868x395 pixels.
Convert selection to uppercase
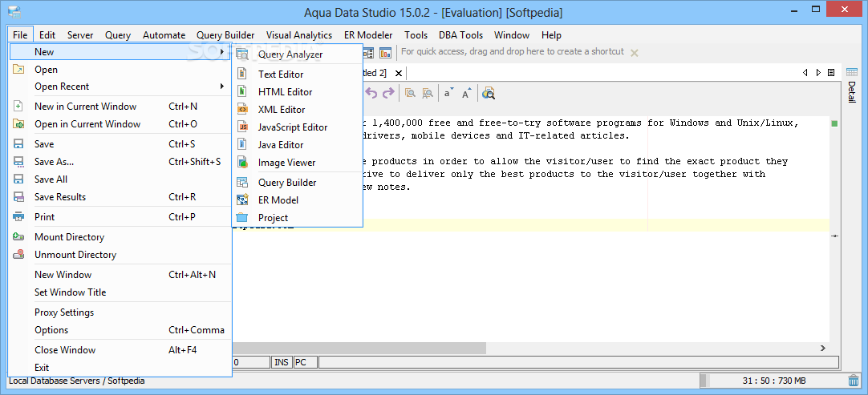point(466,93)
